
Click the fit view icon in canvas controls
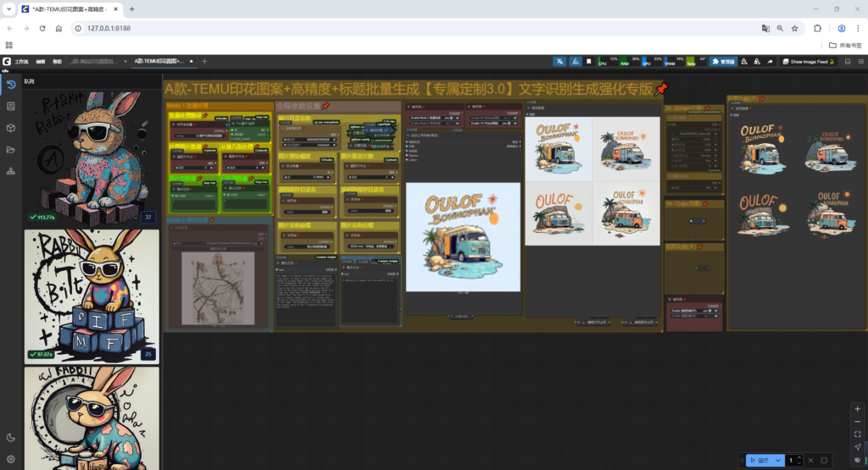click(x=857, y=434)
